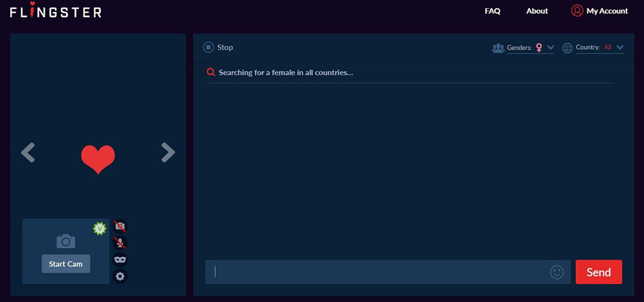The height and width of the screenshot is (302, 644).
Task: Click the green verified badge icon
Action: [99, 228]
